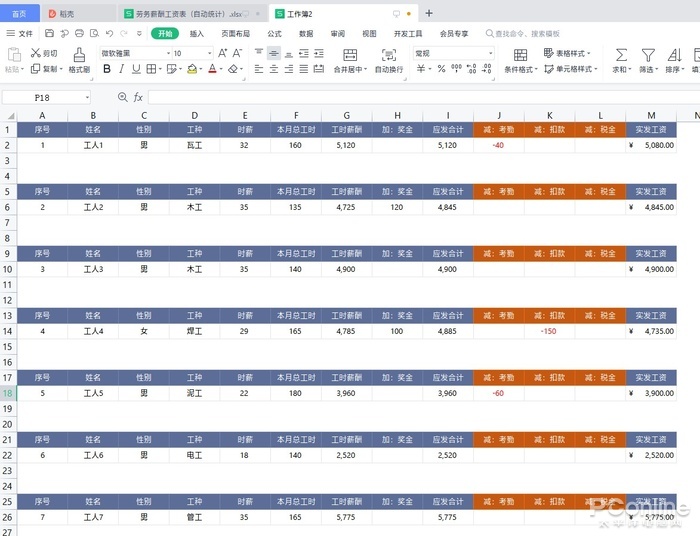The image size is (700, 536).
Task: Expand quick access toolbar customize arrow
Action: pos(139,33)
